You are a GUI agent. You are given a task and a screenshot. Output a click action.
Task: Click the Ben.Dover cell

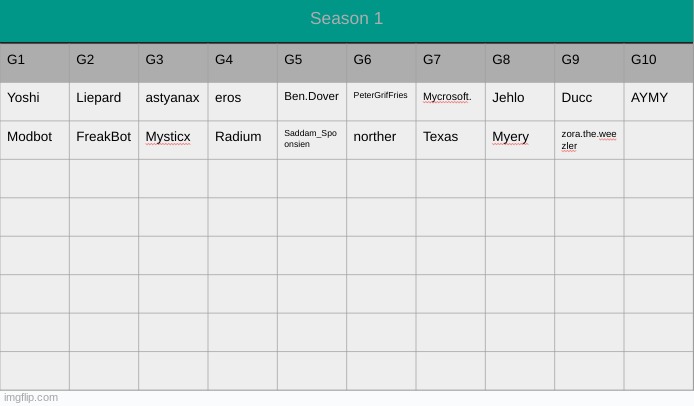312,99
